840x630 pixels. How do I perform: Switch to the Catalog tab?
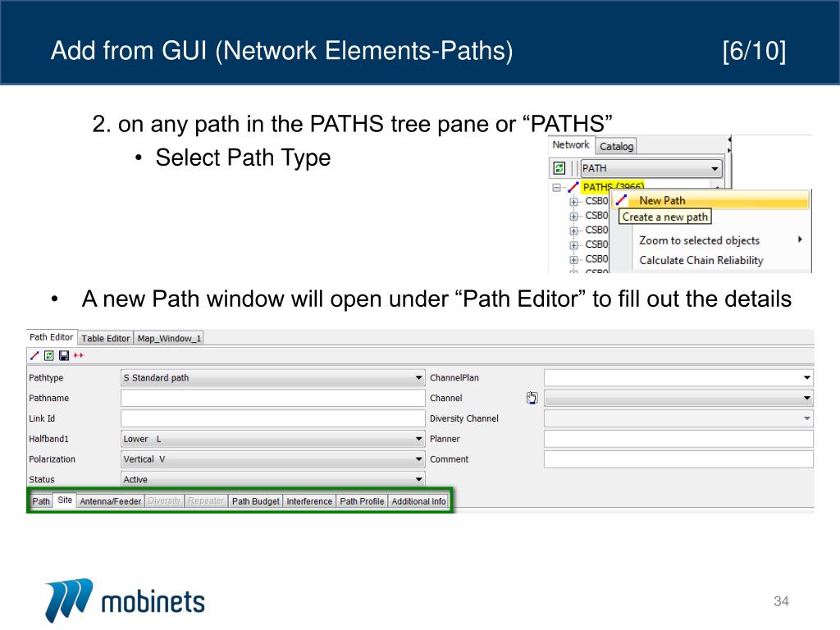[616, 146]
